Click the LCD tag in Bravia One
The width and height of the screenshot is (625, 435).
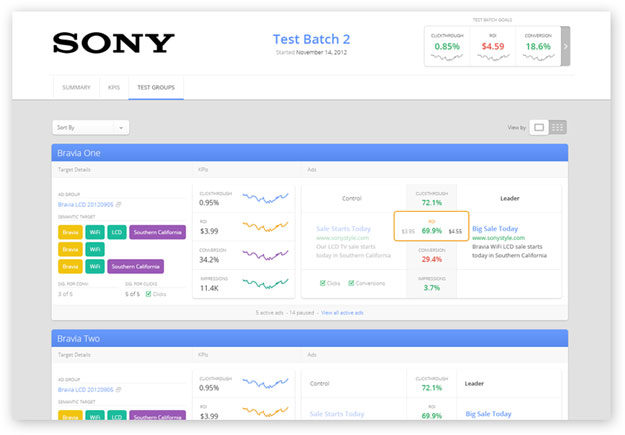tap(117, 232)
